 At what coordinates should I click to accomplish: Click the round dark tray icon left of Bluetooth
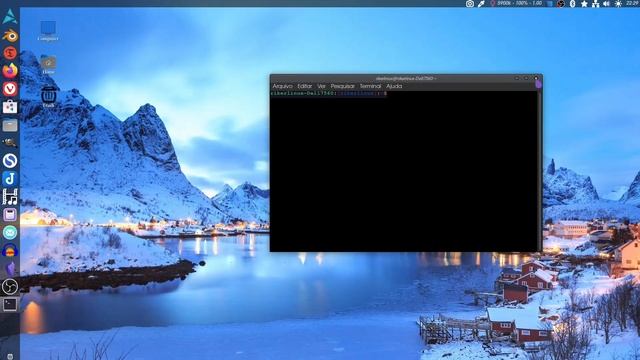point(561,4)
